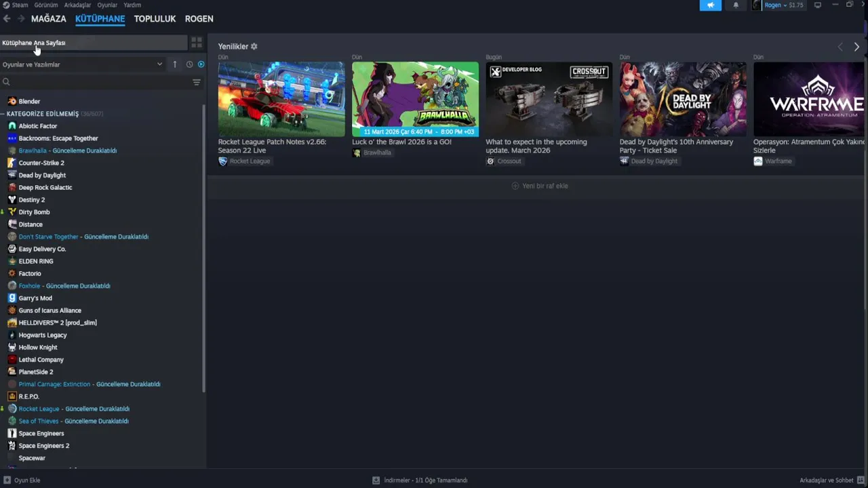Go back with the left arrow button
The image size is (868, 488).
click(x=7, y=19)
